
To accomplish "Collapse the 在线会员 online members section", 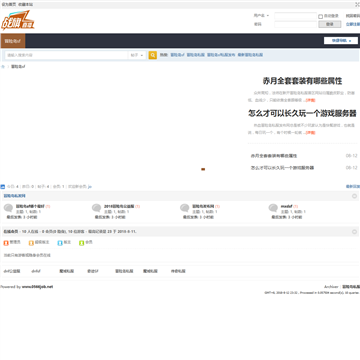I will (x=354, y=232).
